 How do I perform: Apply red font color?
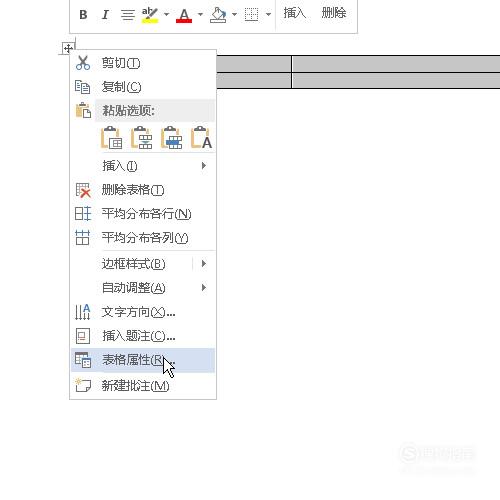184,15
